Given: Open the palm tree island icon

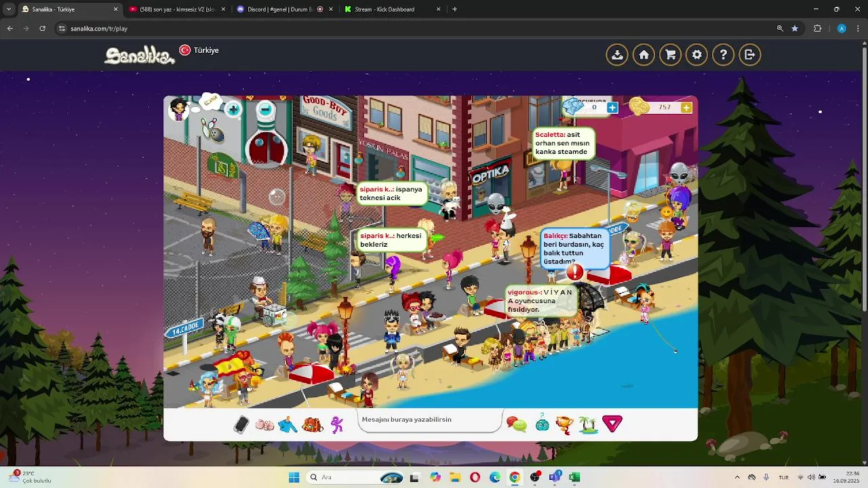Looking at the screenshot, I should pyautogui.click(x=588, y=425).
